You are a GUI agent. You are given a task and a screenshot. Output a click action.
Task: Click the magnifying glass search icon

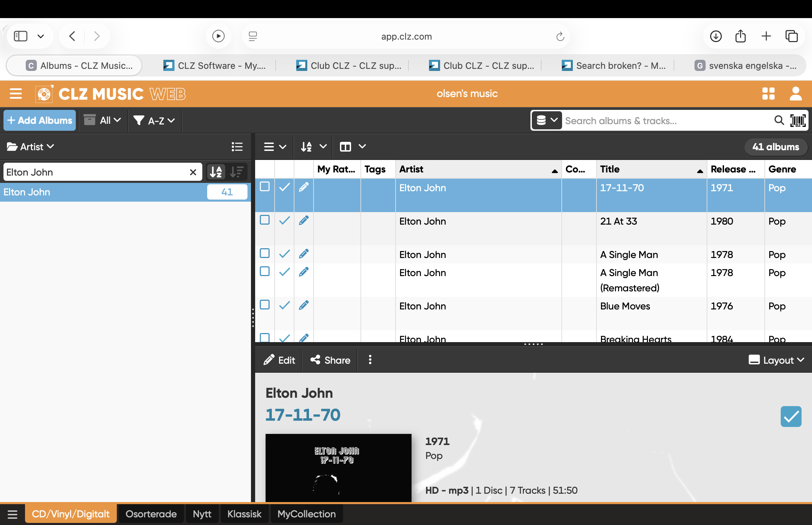coord(779,120)
